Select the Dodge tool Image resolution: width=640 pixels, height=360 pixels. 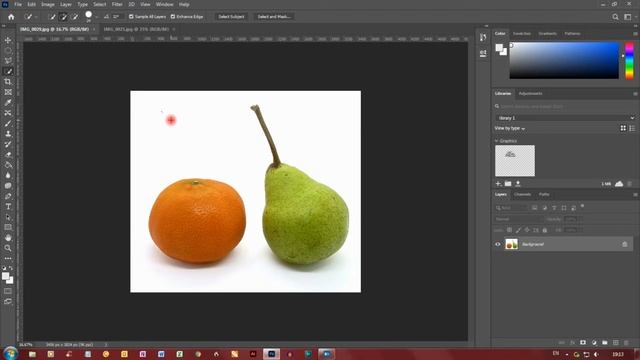(8, 186)
